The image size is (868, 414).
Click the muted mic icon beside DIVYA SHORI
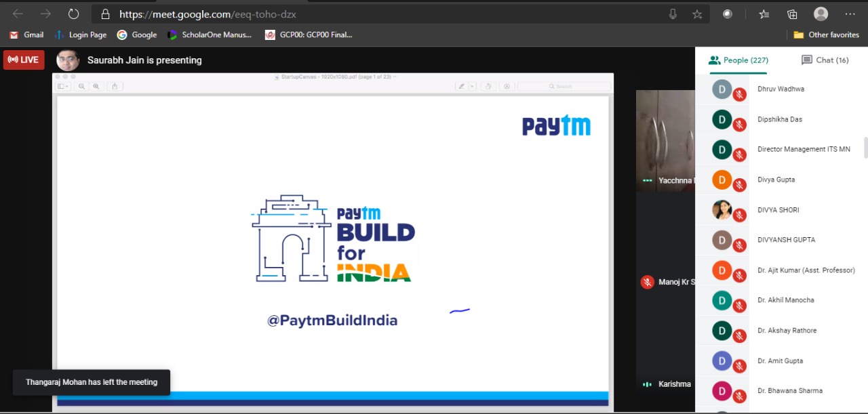pos(739,215)
